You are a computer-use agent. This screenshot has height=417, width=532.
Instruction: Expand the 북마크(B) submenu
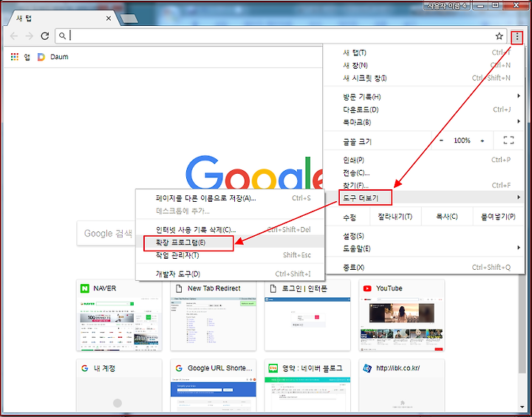[424, 122]
